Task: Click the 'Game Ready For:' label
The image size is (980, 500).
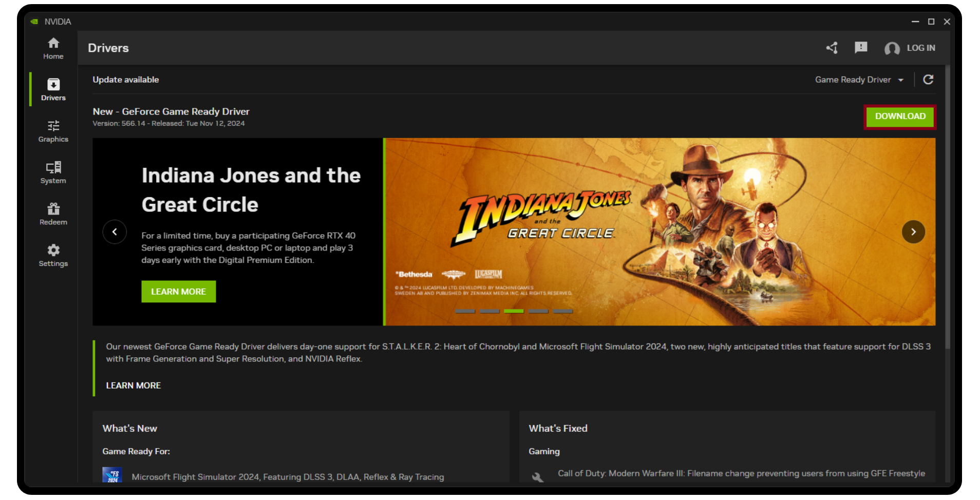Action: pyautogui.click(x=136, y=452)
